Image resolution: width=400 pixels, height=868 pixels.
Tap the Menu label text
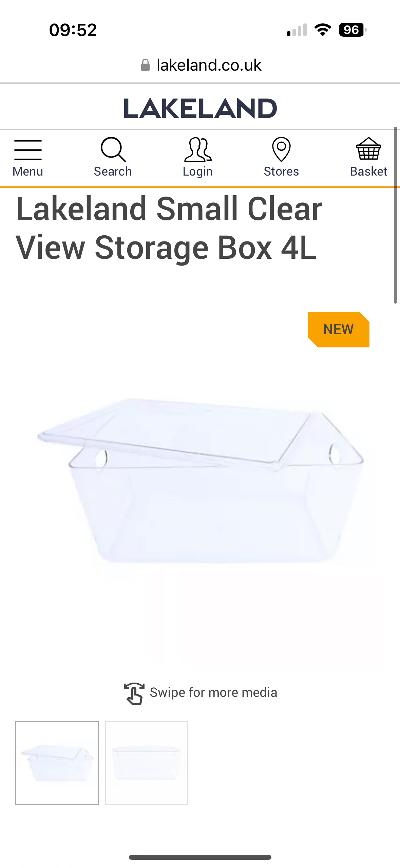point(28,171)
